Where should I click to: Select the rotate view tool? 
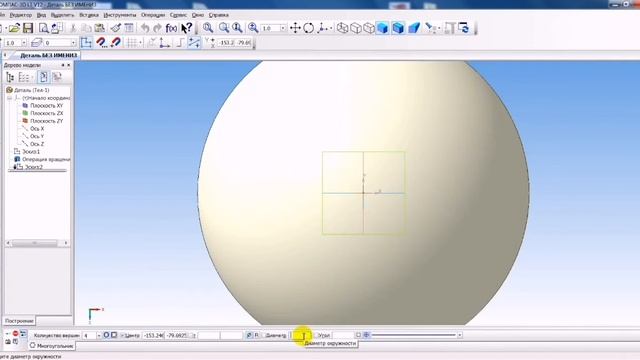point(309,28)
